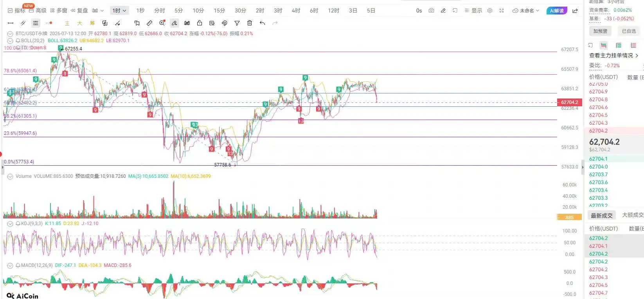Click the add-note icon in top bar

[455, 11]
